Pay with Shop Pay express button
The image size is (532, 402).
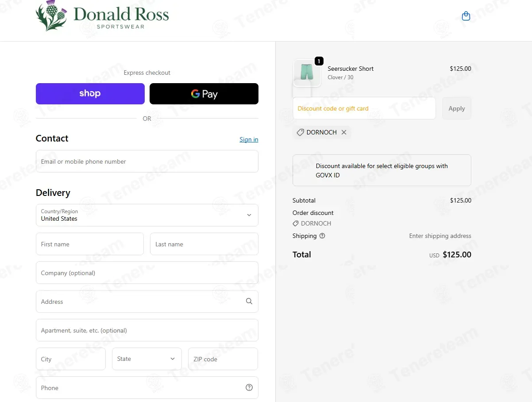pos(90,94)
